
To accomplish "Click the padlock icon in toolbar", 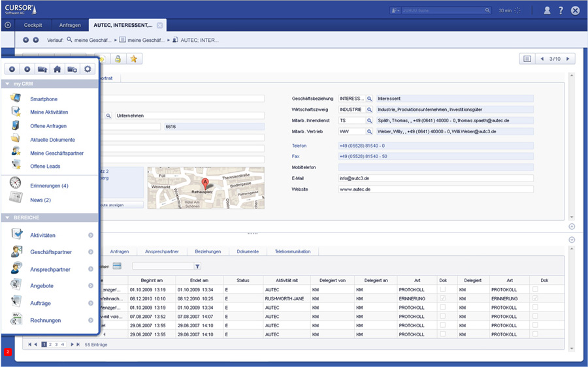I will point(118,59).
